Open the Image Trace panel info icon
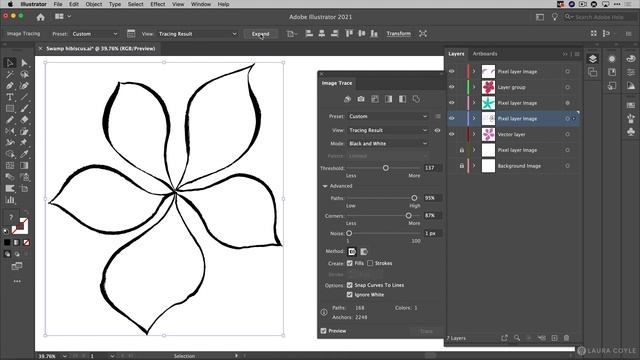 (x=324, y=312)
